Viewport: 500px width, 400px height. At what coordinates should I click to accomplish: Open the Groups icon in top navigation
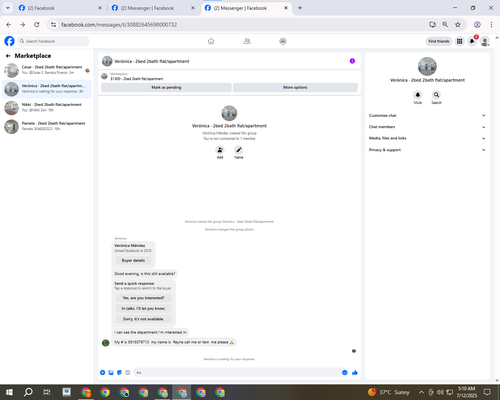coord(283,41)
